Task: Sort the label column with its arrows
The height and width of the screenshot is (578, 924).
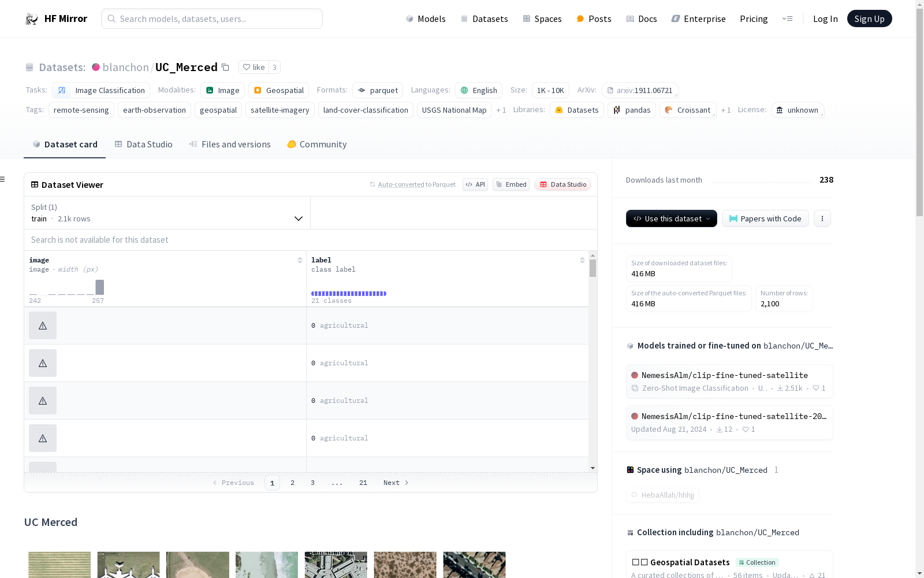Action: (x=582, y=260)
